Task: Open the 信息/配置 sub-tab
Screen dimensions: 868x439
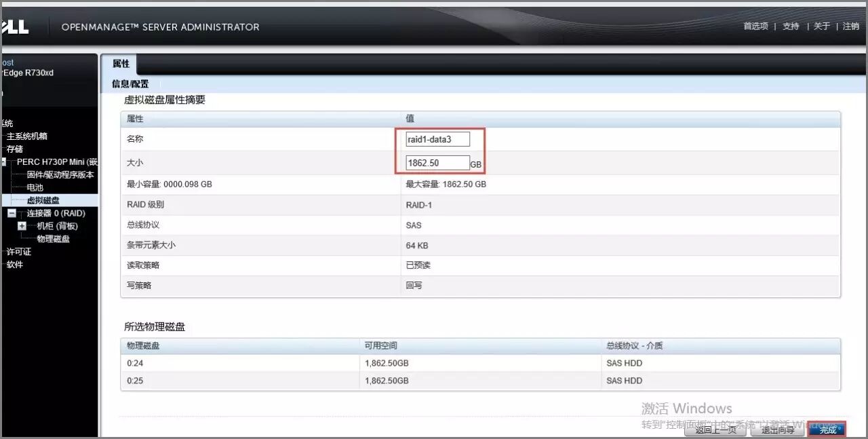Action: [x=130, y=84]
